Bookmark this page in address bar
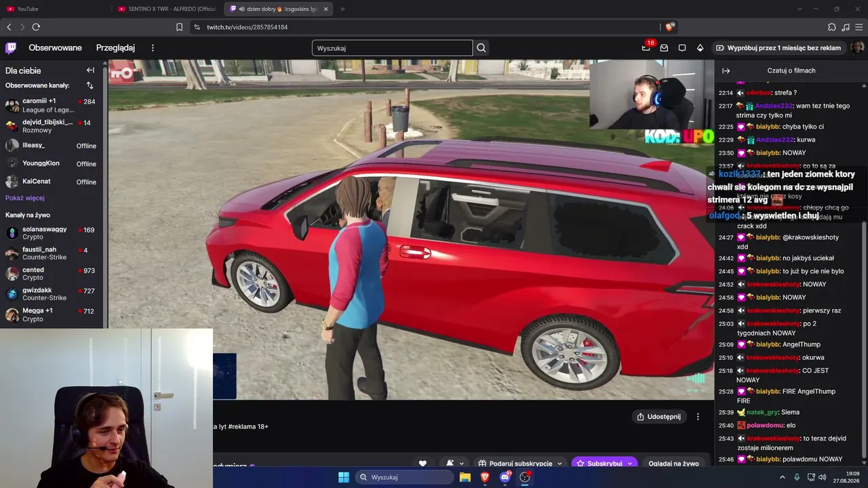868x488 pixels. [x=179, y=27]
